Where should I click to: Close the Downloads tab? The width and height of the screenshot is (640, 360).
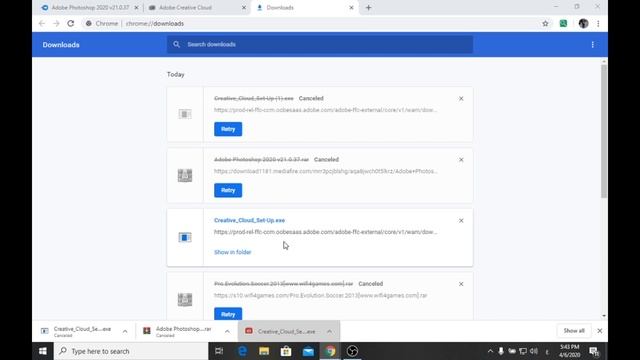[351, 8]
